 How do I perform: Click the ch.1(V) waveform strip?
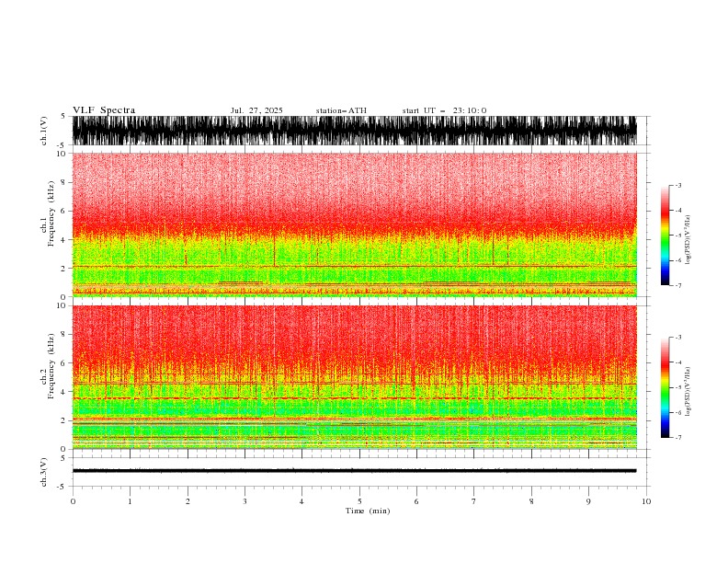click(354, 131)
